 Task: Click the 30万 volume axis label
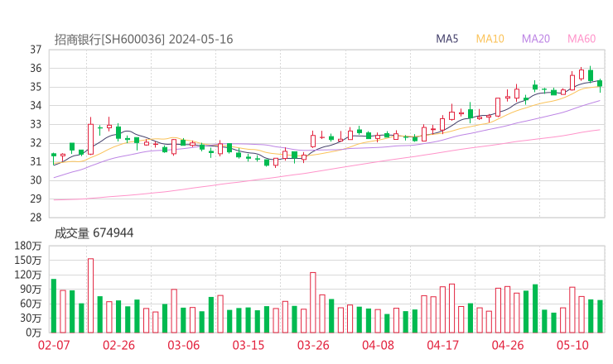(31, 318)
